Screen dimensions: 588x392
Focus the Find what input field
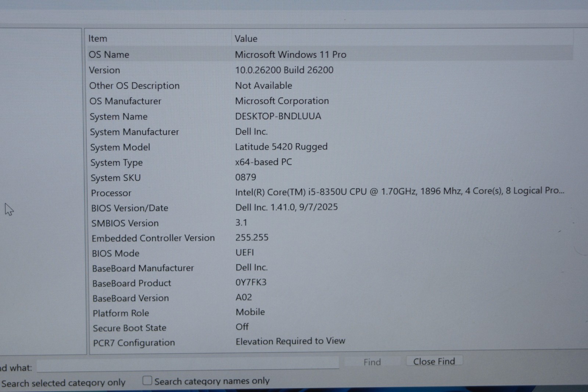click(x=187, y=363)
